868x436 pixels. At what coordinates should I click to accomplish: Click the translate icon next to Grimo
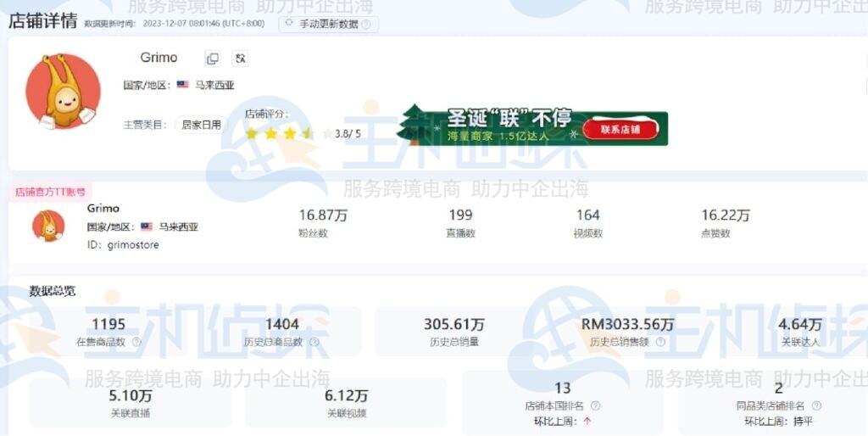point(240,59)
